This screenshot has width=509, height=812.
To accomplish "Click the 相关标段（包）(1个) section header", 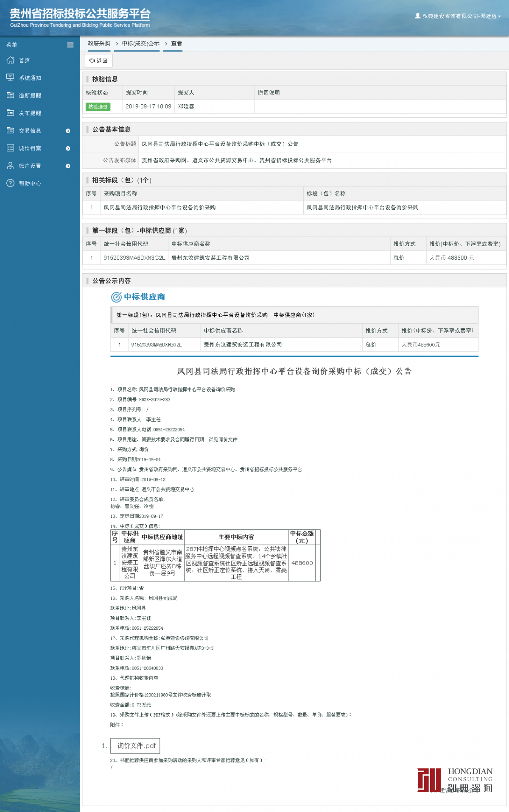I will tap(122, 181).
